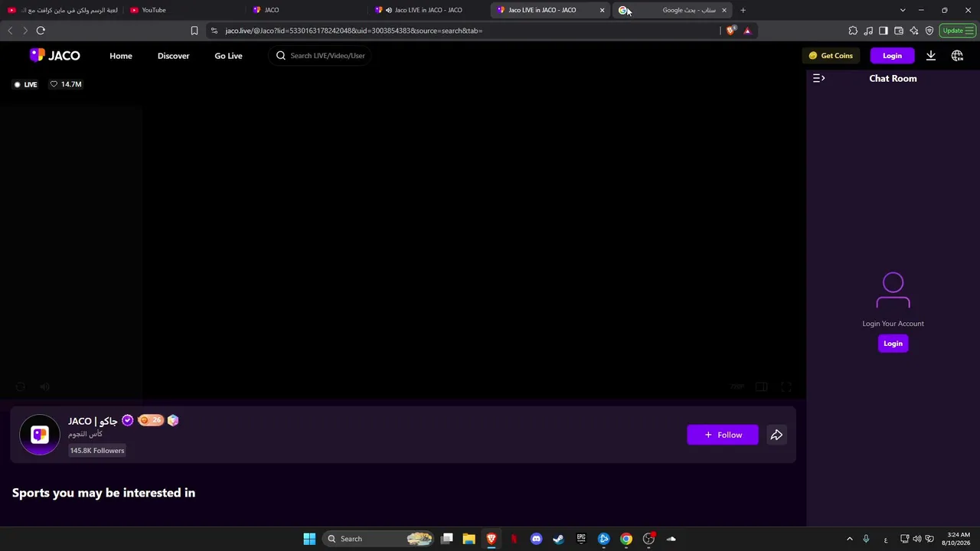Bookmark this page
The height and width of the screenshot is (551, 980).
(x=194, y=31)
